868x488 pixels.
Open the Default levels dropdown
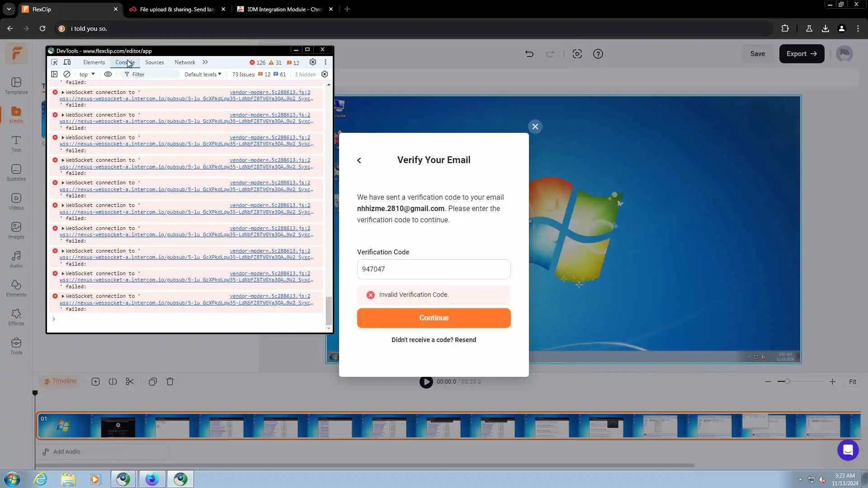(x=203, y=74)
